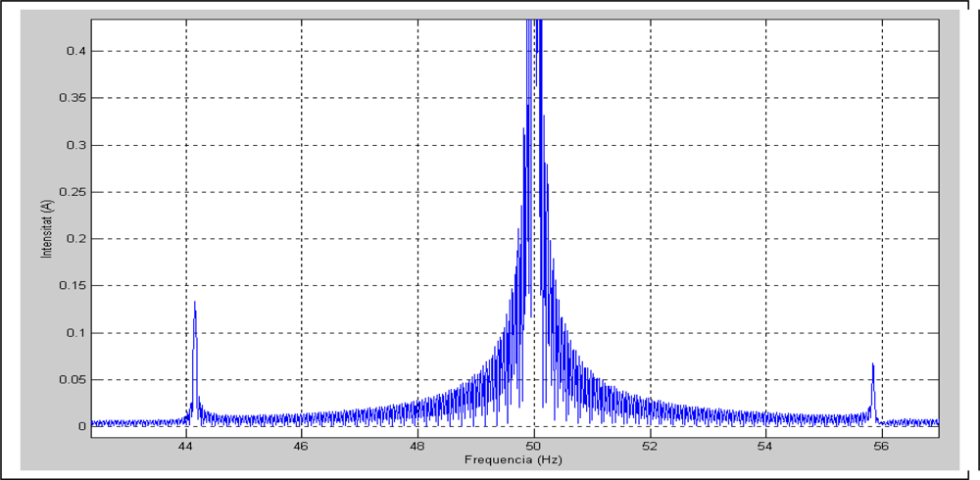Select the y-axis tick label 0.15
The width and height of the screenshot is (980, 480).
(72, 286)
